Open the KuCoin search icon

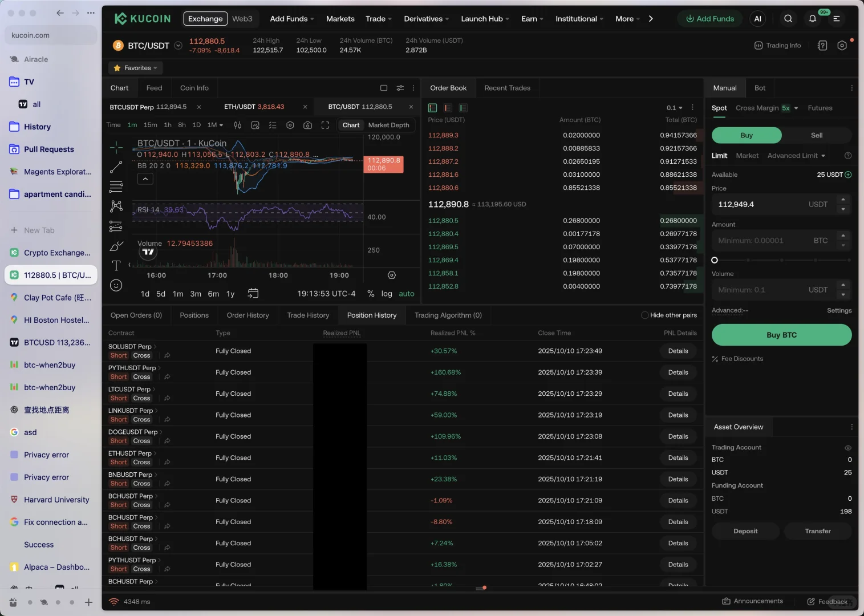tap(788, 19)
